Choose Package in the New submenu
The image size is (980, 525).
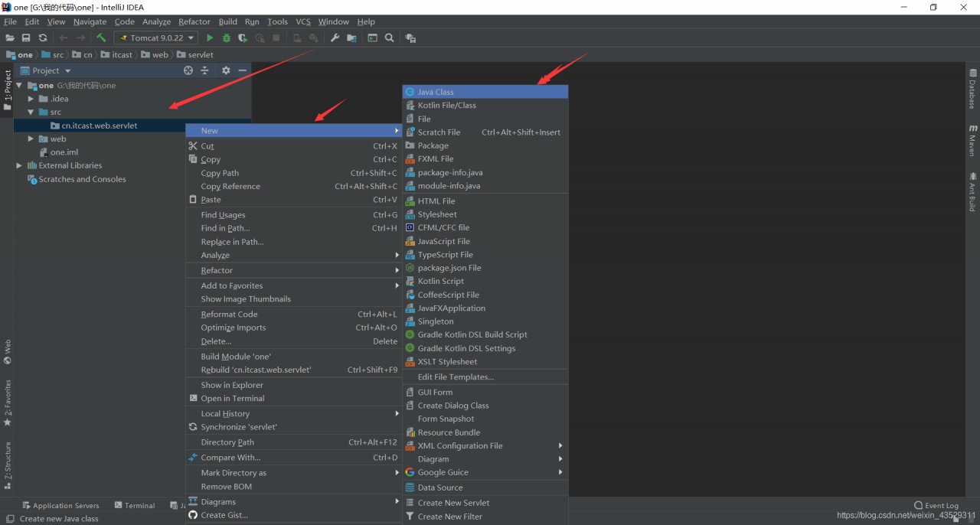(485, 145)
